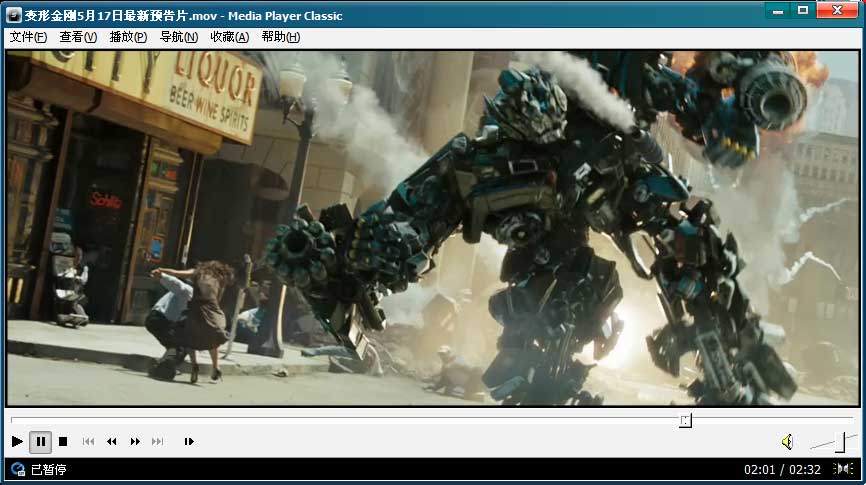Click the Pause button
The image size is (866, 485).
pyautogui.click(x=40, y=441)
